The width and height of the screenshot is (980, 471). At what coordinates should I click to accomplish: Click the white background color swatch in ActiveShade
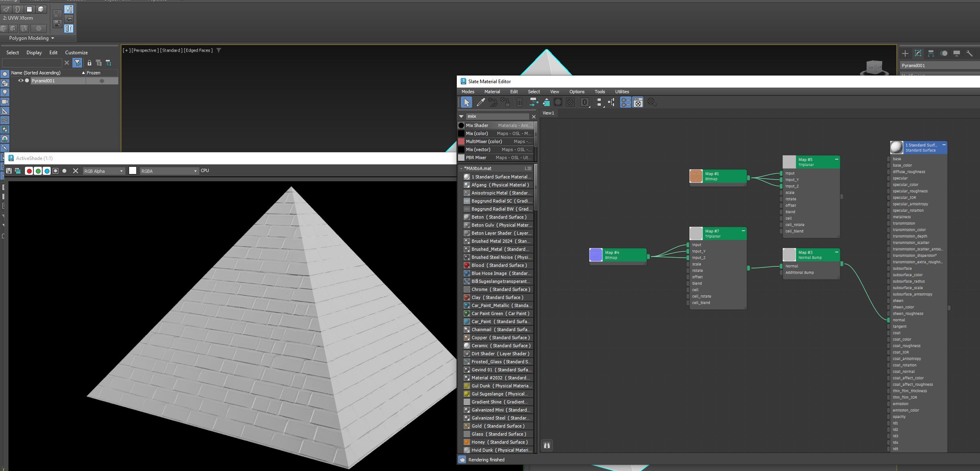point(133,171)
